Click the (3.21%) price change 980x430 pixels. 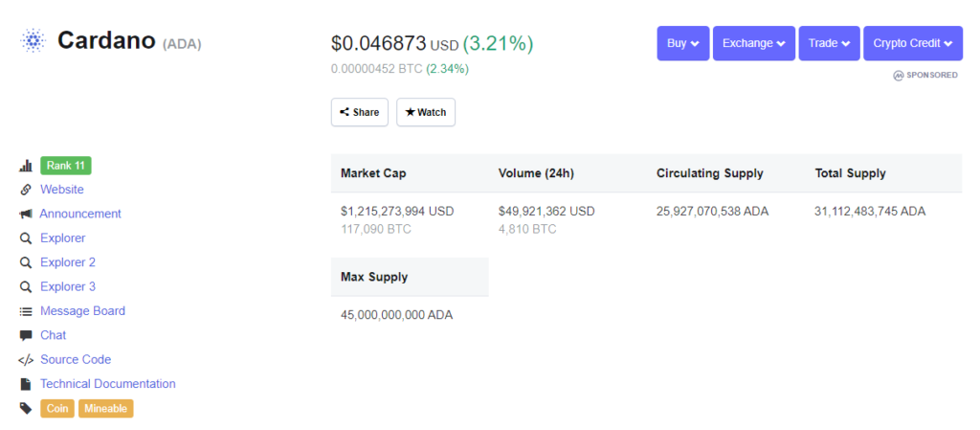click(498, 44)
